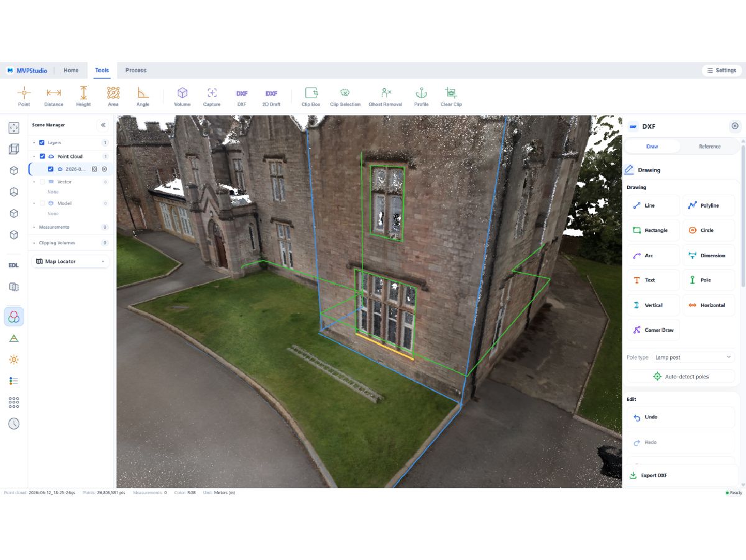Collapse the Scene Manager panel
The width and height of the screenshot is (746, 560).
point(103,125)
